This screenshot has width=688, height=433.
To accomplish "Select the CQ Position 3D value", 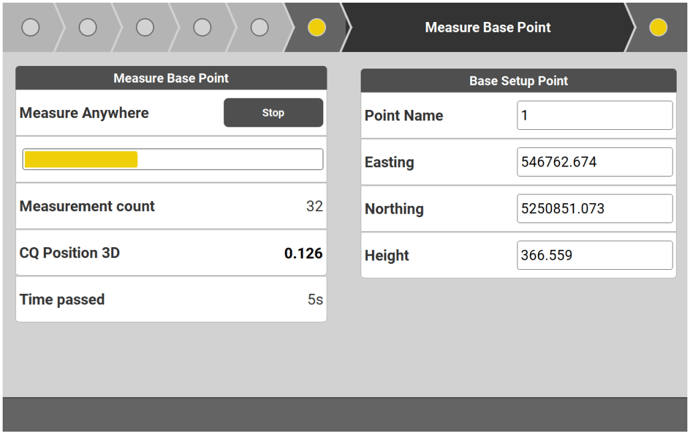I will (x=303, y=253).
